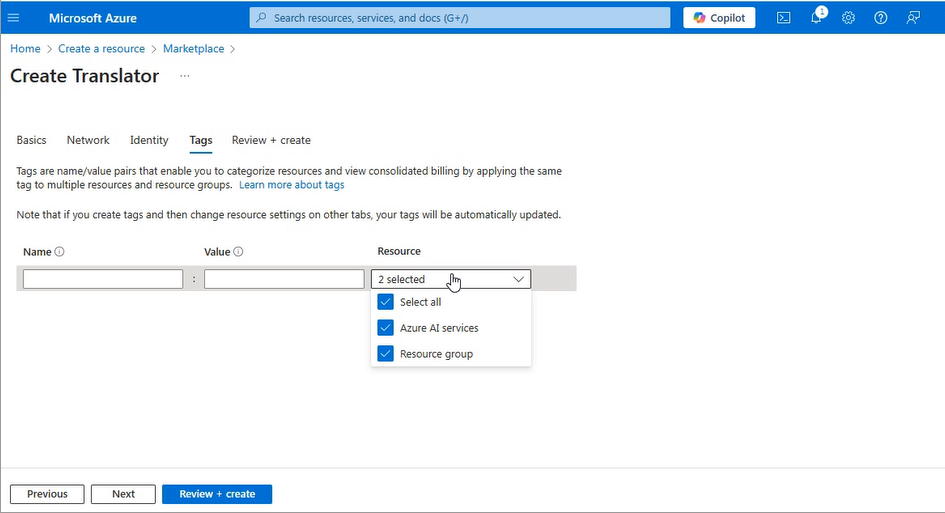The height and width of the screenshot is (513, 945).
Task: Go to Home breadcrumb
Action: [25, 49]
